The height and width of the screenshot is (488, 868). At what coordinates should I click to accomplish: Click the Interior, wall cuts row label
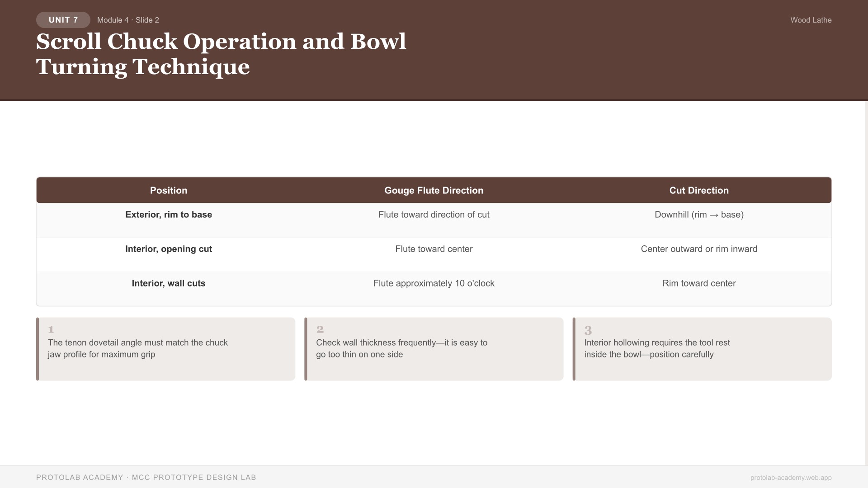[x=169, y=283]
